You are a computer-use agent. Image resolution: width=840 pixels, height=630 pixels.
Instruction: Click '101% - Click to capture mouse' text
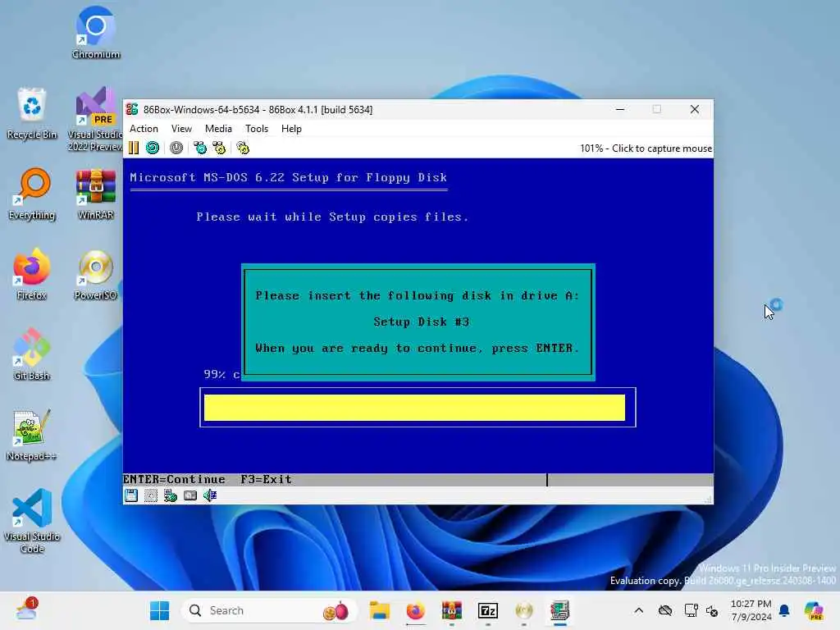[646, 148]
